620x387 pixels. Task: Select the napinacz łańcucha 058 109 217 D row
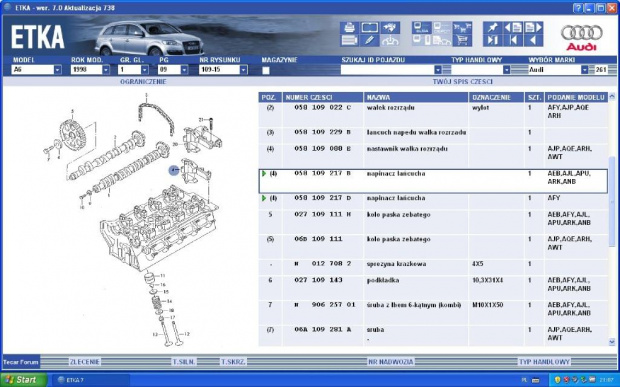point(433,202)
